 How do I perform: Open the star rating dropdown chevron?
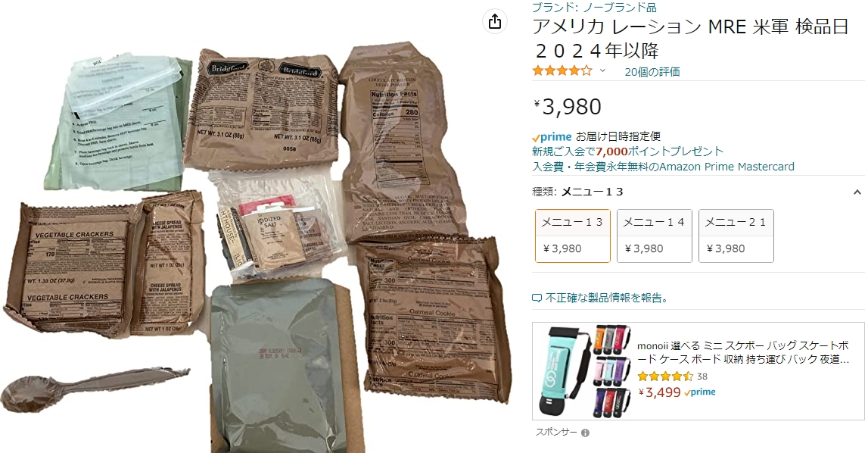pos(602,71)
